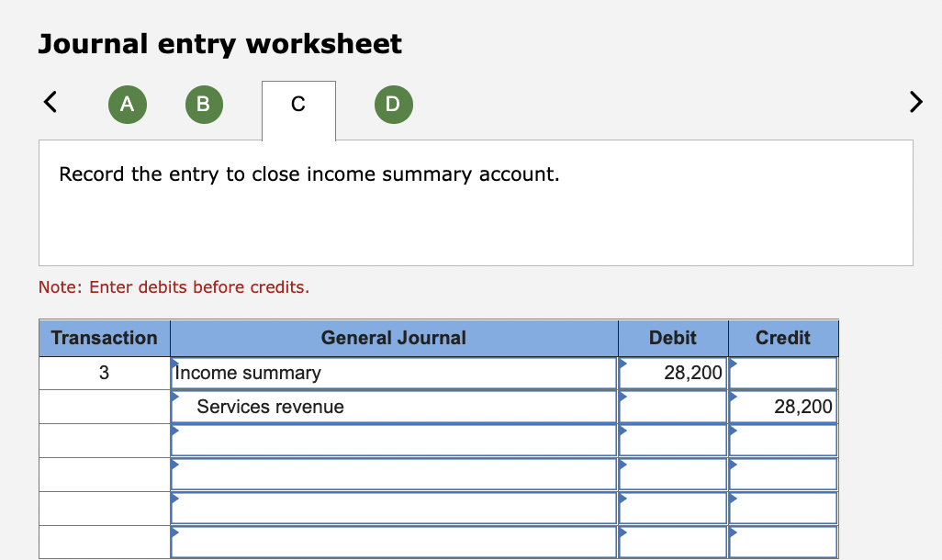942x560 pixels.
Task: Switch to journal entry tab A
Action: pyautogui.click(x=127, y=105)
